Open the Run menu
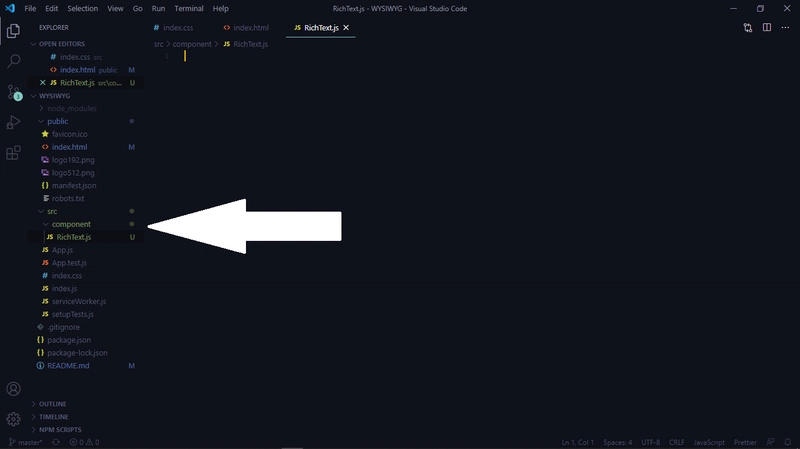Screen dimensions: 800x449 158,9
